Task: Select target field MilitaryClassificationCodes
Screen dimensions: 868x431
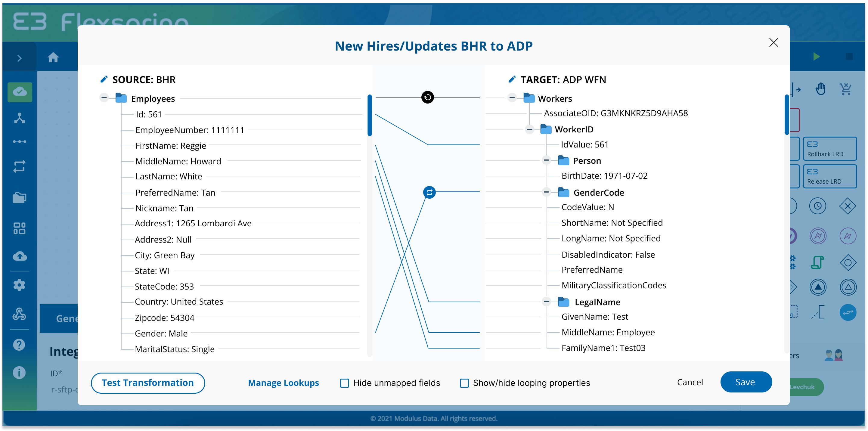Action: tap(614, 285)
